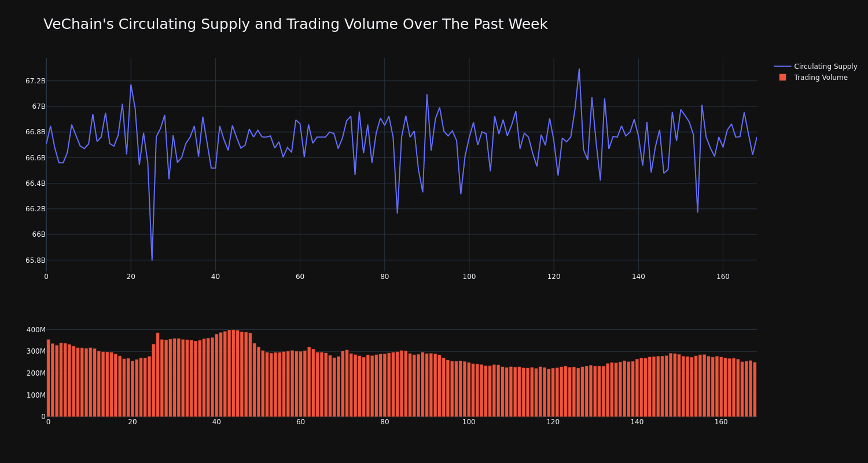Click the 66.6B y-axis label
This screenshot has width=868, height=463.
tap(35, 157)
